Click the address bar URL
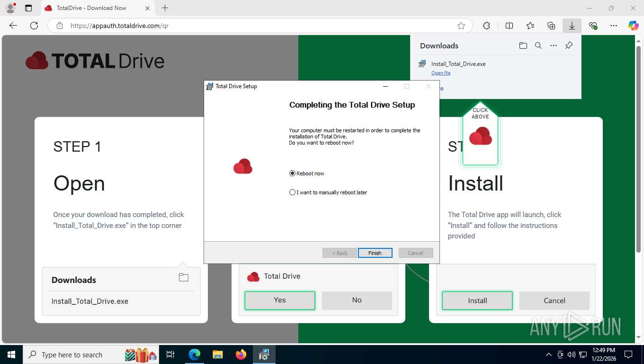The height and width of the screenshot is (364, 644). pos(120,26)
